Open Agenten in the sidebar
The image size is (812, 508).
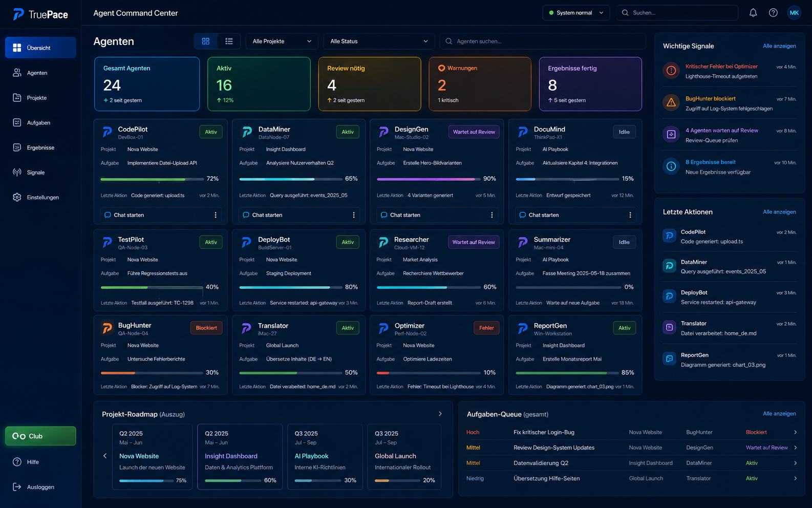click(40, 73)
